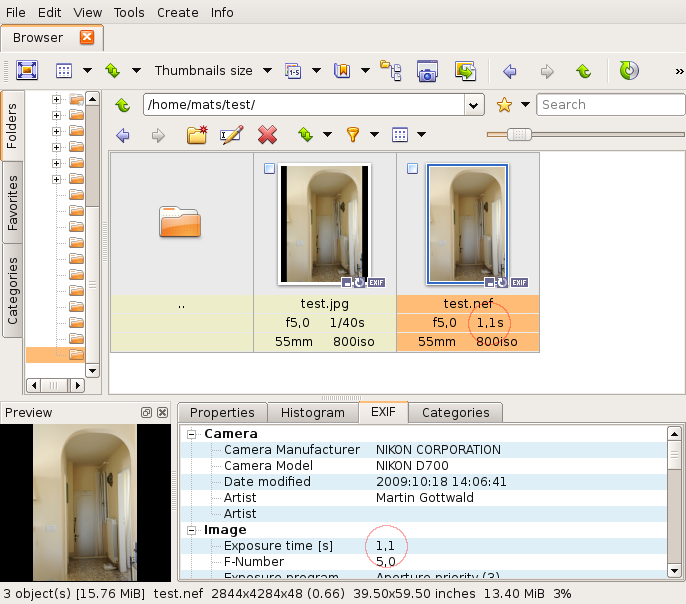686x604 pixels.
Task: Collapse the Image EXIF group
Action: [191, 531]
